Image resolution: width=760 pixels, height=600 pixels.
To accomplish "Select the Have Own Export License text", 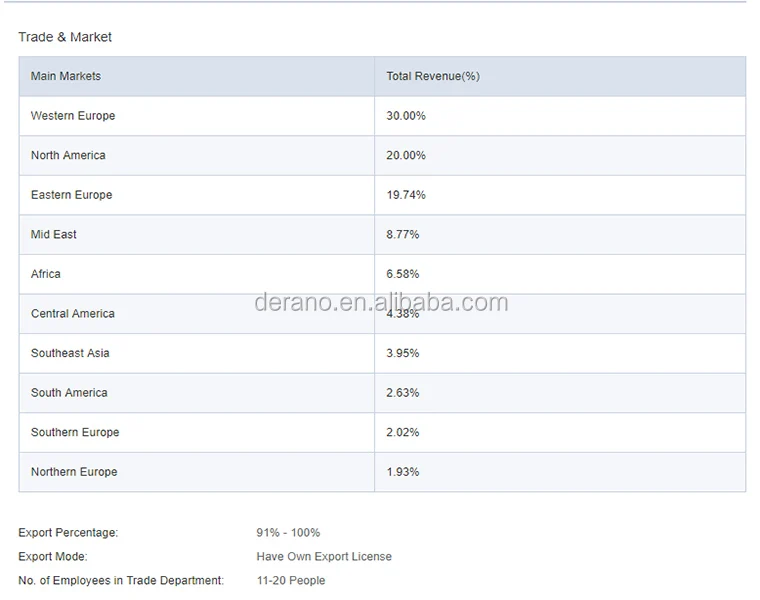I will (x=324, y=557).
